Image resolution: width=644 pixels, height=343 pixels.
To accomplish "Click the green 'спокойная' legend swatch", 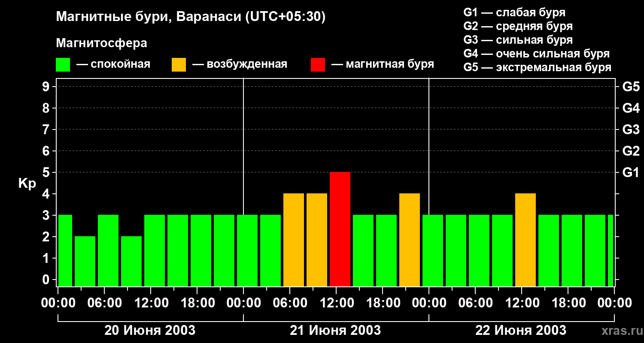I will (x=63, y=65).
